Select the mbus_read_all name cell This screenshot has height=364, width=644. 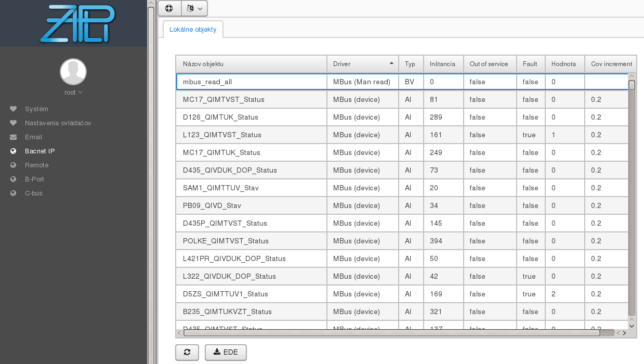pyautogui.click(x=251, y=82)
